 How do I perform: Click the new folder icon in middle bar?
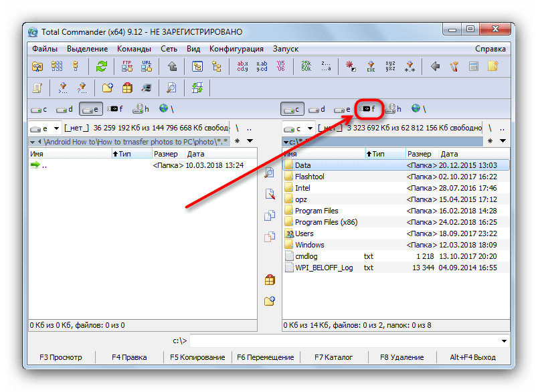click(270, 301)
